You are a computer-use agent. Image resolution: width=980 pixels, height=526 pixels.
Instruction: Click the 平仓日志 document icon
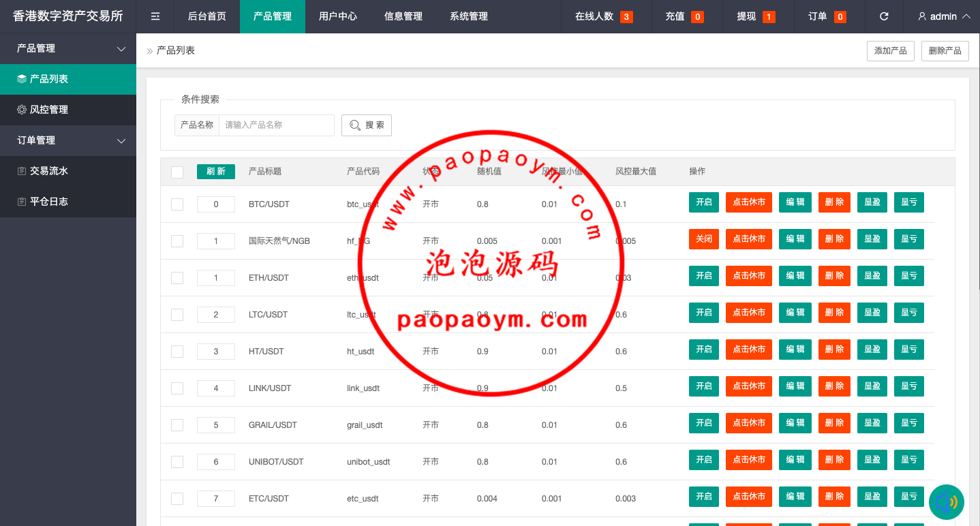point(22,202)
